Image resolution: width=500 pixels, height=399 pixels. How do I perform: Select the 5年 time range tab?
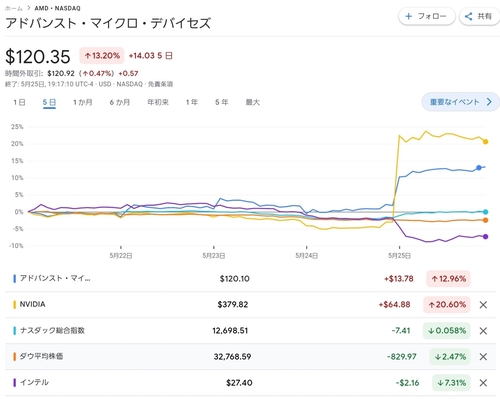click(x=222, y=102)
